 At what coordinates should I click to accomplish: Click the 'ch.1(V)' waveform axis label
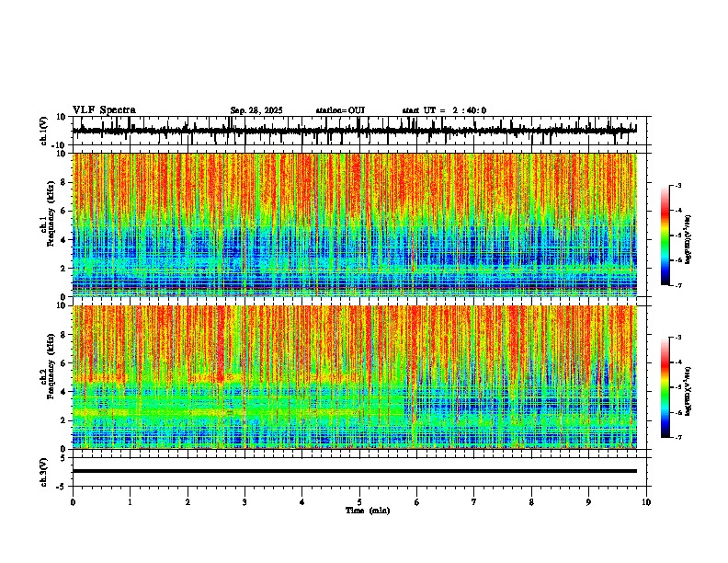(x=45, y=131)
